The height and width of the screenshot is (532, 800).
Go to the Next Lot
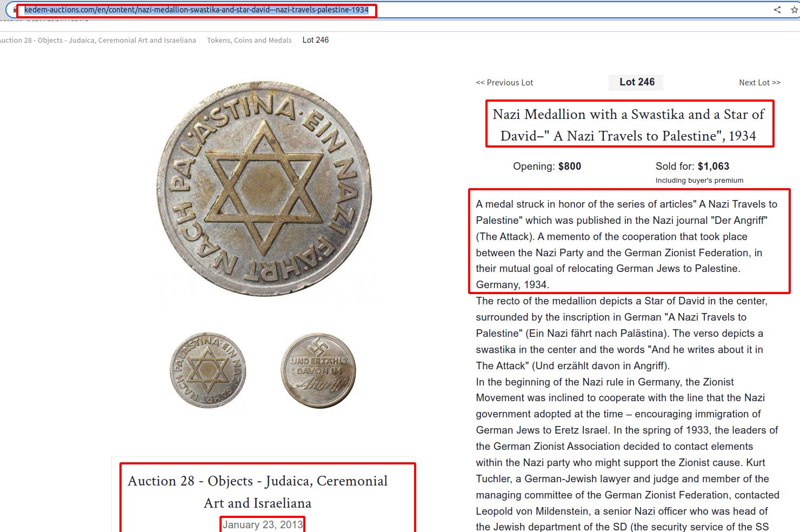click(x=759, y=83)
